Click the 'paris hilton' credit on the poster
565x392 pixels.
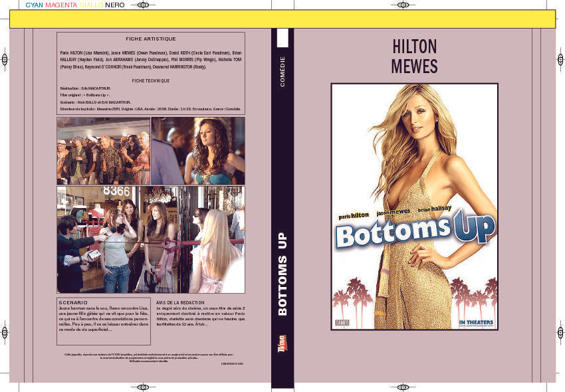[354, 216]
